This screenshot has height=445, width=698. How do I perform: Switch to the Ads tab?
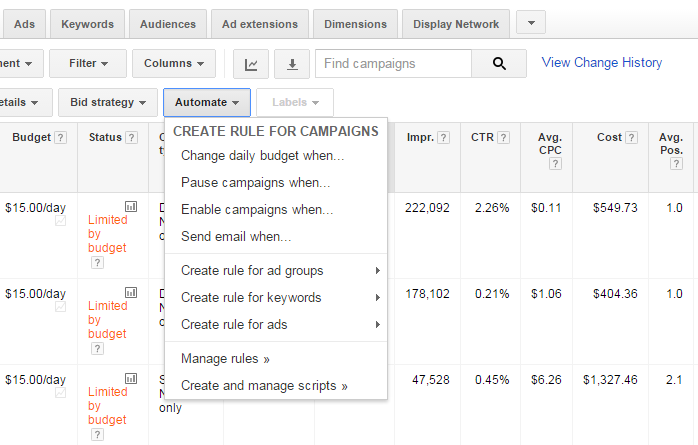click(x=24, y=24)
